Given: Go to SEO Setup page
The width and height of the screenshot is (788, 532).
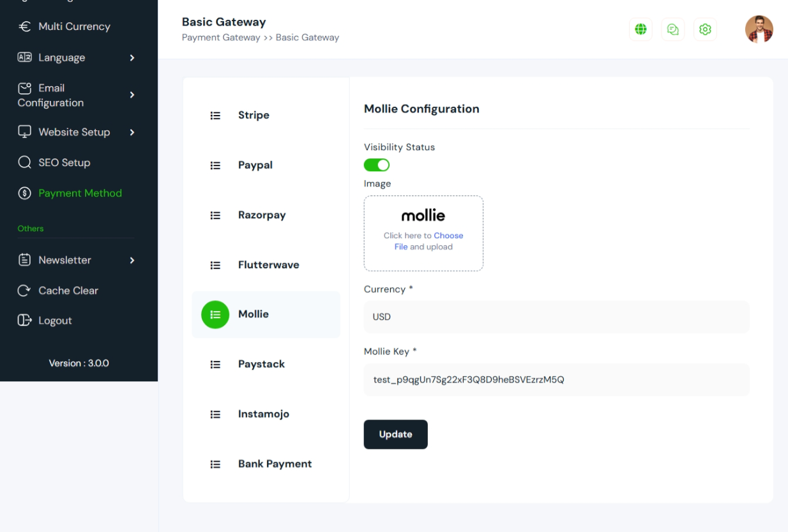Looking at the screenshot, I should tap(64, 162).
